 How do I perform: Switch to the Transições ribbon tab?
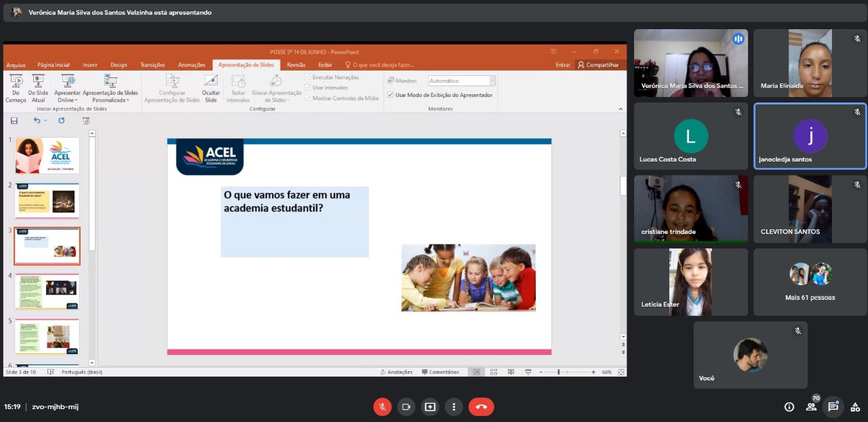[x=153, y=65]
